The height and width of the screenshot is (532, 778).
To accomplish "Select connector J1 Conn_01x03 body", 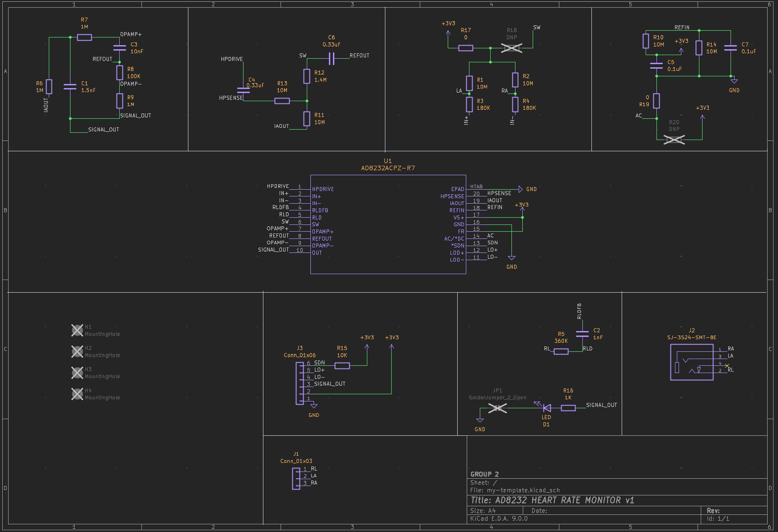I will 296,479.
